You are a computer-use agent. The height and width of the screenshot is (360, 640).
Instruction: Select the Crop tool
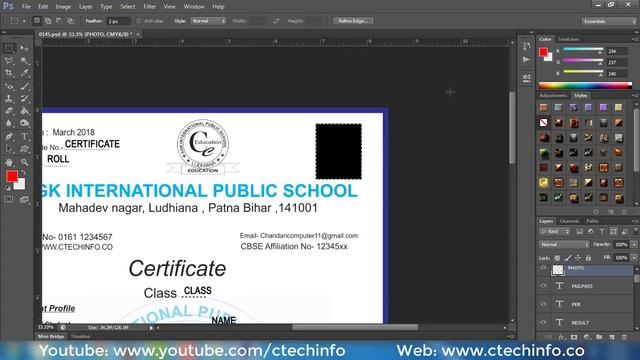9,73
